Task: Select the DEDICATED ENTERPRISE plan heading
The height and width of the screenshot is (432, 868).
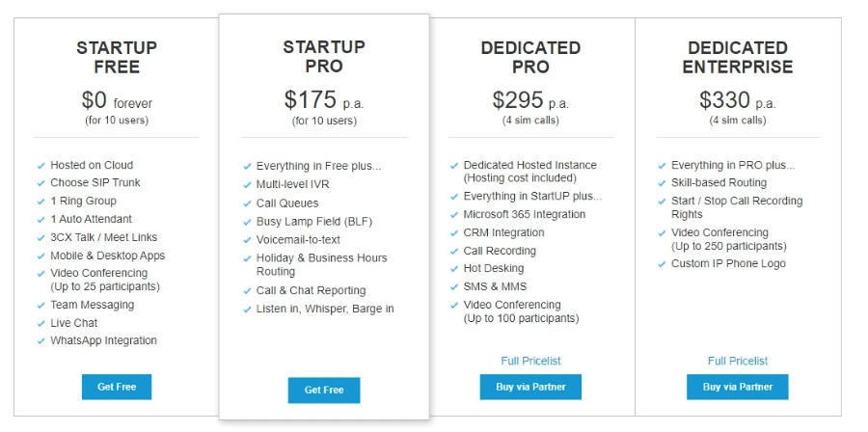Action: (738, 58)
